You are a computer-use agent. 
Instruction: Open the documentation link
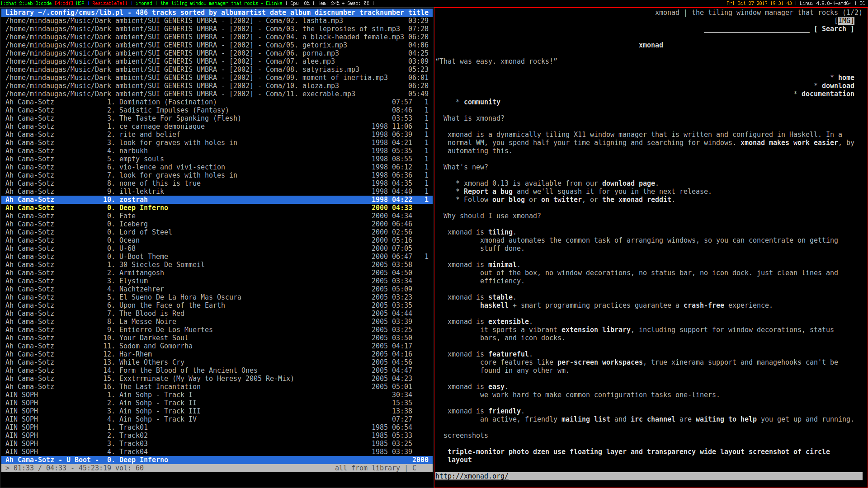(x=828, y=94)
